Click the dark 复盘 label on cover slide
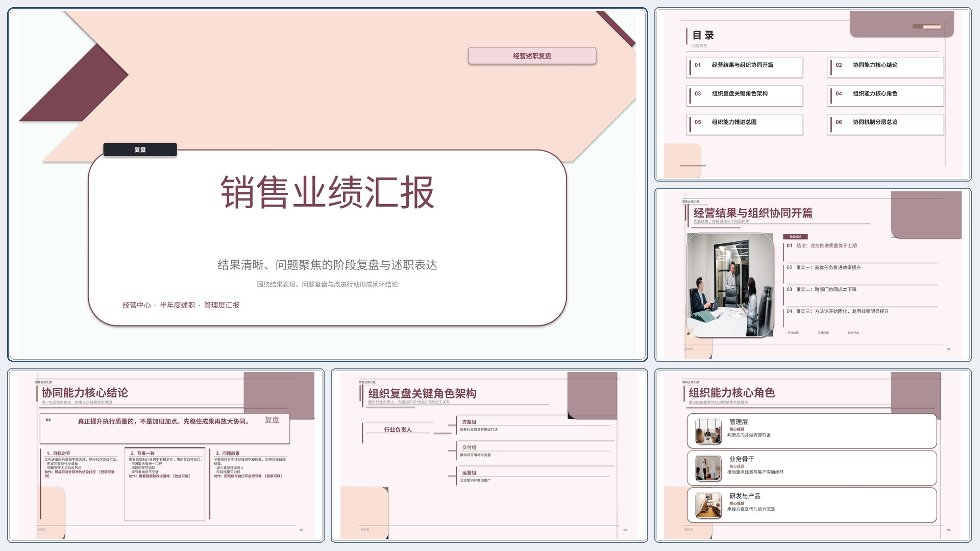Image resolution: width=980 pixels, height=551 pixels. 140,149
